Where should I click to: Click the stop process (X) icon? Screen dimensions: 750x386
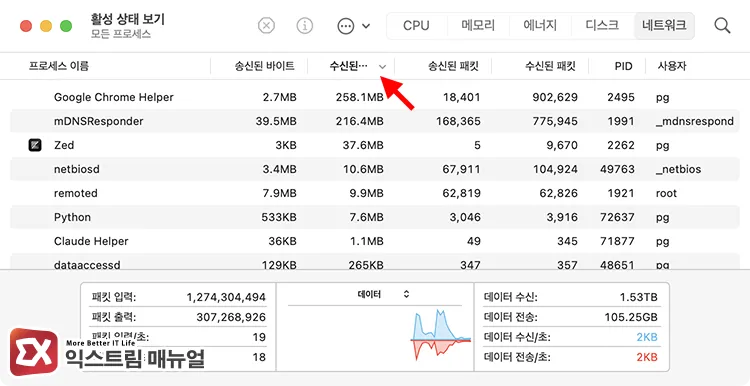point(266,25)
